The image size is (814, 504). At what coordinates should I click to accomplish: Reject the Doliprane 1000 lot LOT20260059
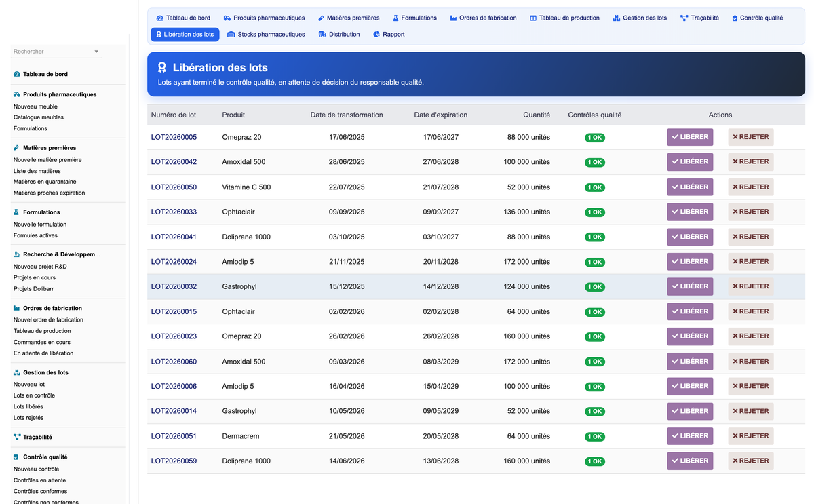[x=751, y=461]
